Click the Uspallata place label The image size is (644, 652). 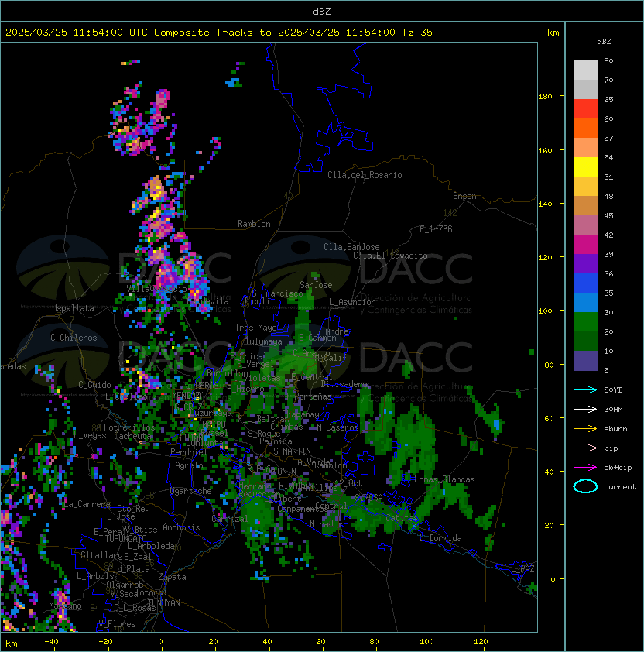pos(73,308)
